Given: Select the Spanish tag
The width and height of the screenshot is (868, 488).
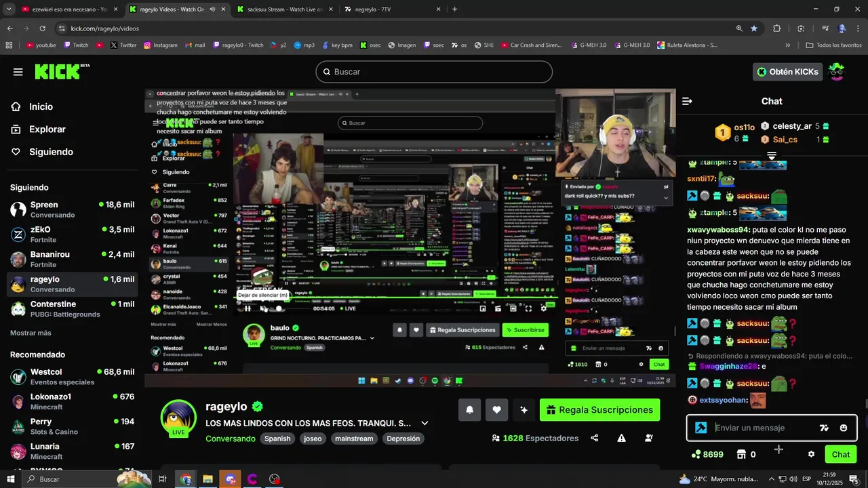Looking at the screenshot, I should [277, 439].
